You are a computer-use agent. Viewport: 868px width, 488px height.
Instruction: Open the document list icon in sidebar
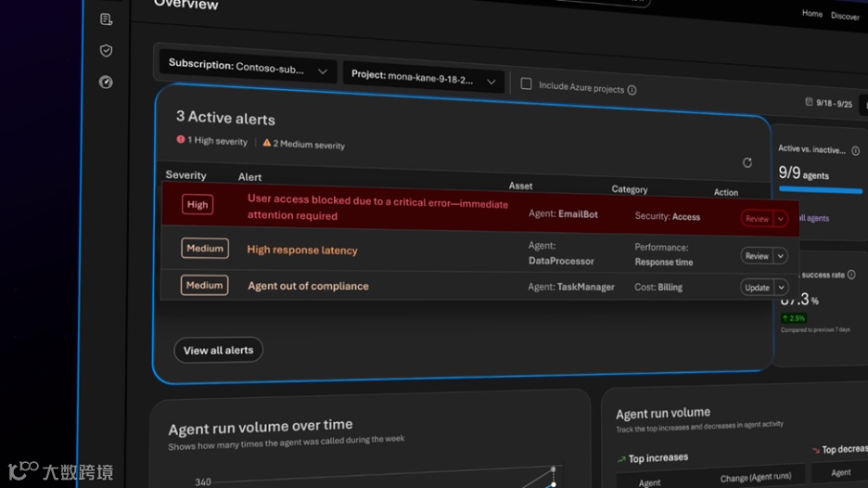click(x=106, y=19)
